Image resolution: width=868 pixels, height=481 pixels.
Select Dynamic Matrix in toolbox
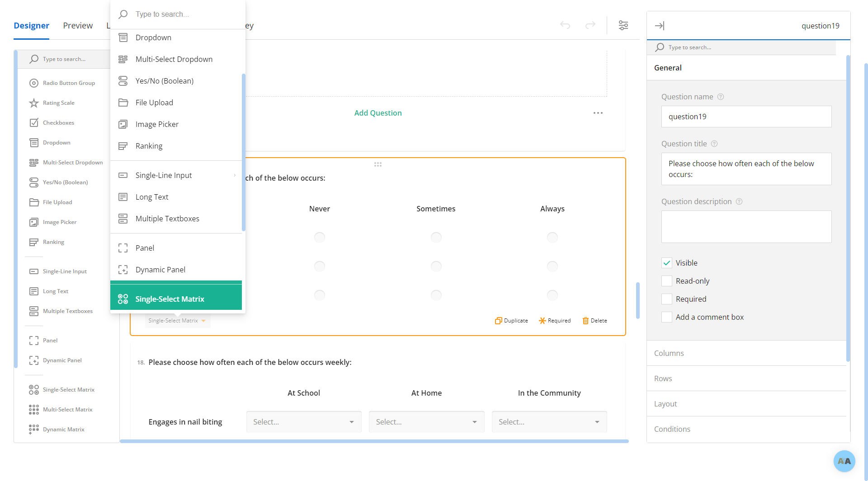click(63, 430)
